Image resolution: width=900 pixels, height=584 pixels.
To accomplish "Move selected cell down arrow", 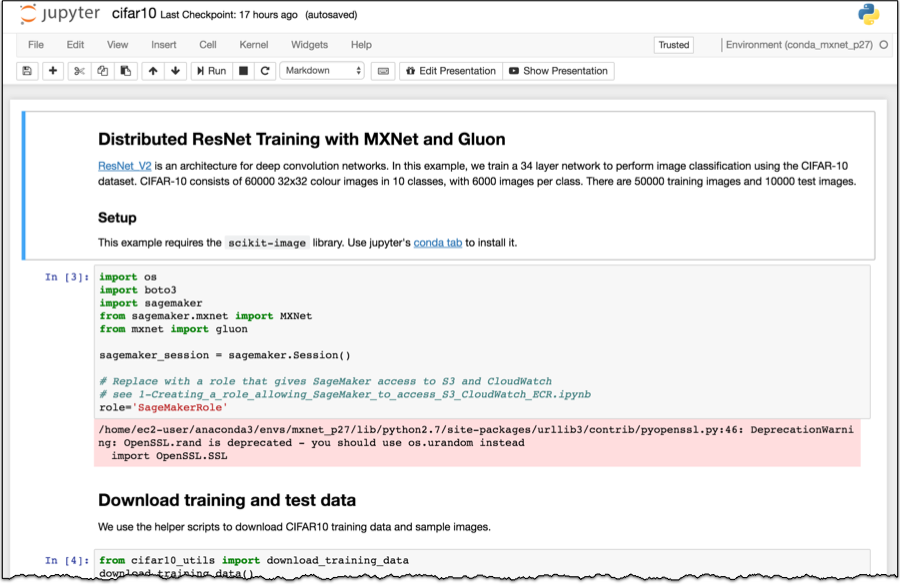I will (176, 71).
